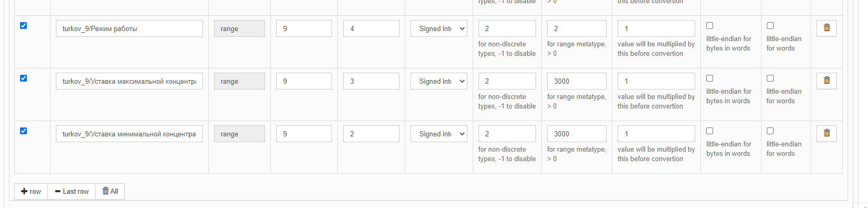
Task: Open Signed int dropdown in Уставка максимальной row
Action: click(x=439, y=81)
